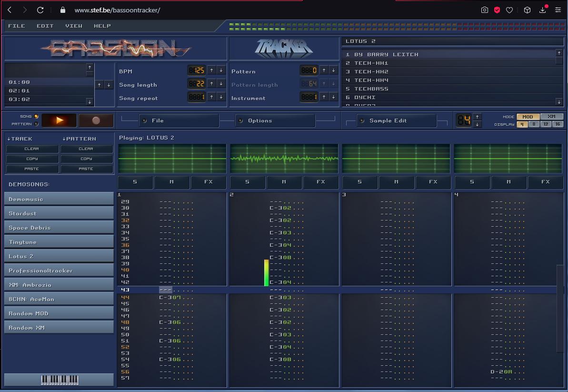Image resolution: width=568 pixels, height=392 pixels.
Task: Set display to 12 tracks
Action: click(x=546, y=124)
